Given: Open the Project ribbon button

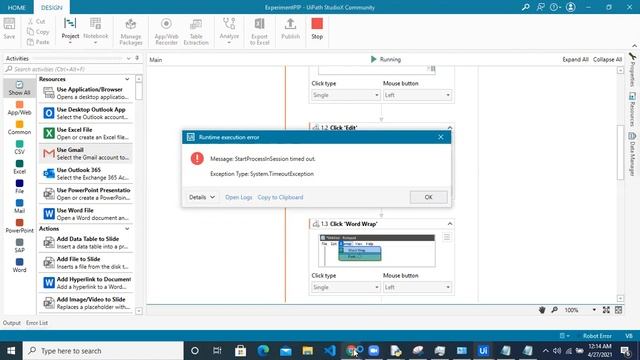Looking at the screenshot, I should pyautogui.click(x=70, y=30).
